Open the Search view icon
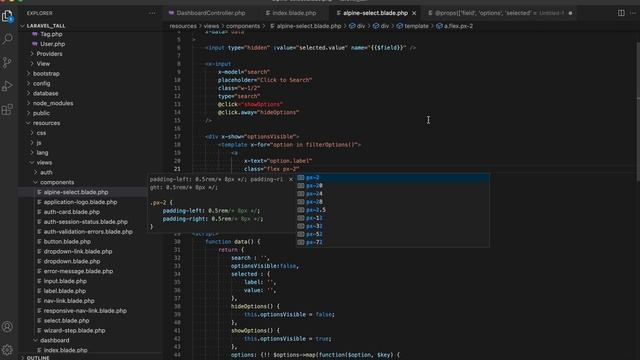Screen dimensions: 640x360 coord(7,39)
